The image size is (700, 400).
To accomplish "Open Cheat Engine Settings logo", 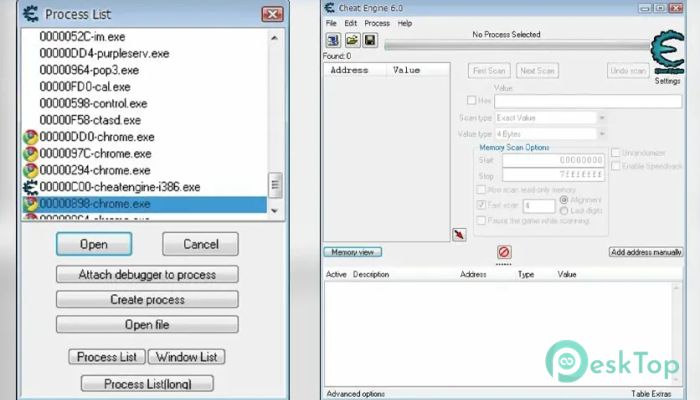I will tap(667, 53).
